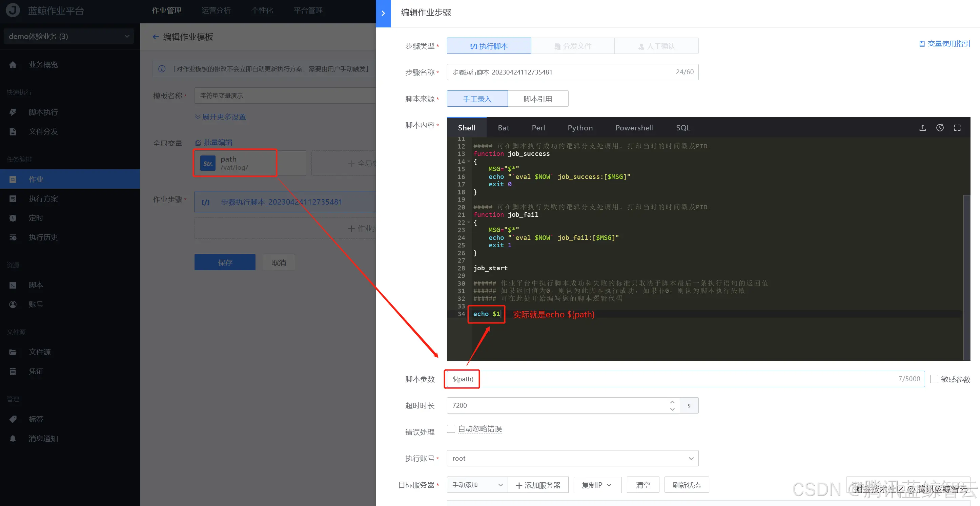Click the 脚本执行 lightning icon
This screenshot has width=980, height=506.
13,112
